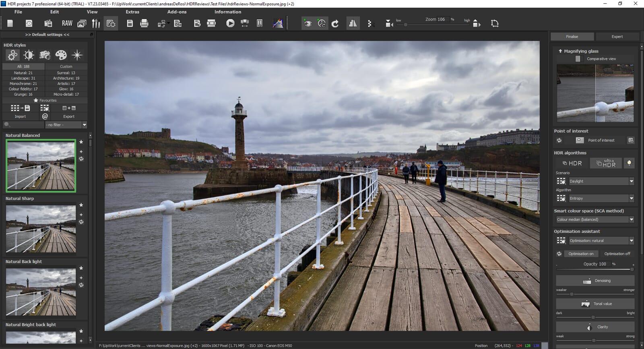The image size is (644, 349).
Task: Click the Export presets icon
Action: coord(69,108)
